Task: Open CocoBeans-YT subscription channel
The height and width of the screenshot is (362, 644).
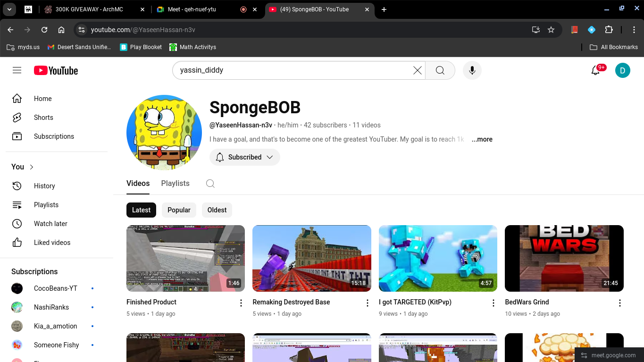Action: 57,288
